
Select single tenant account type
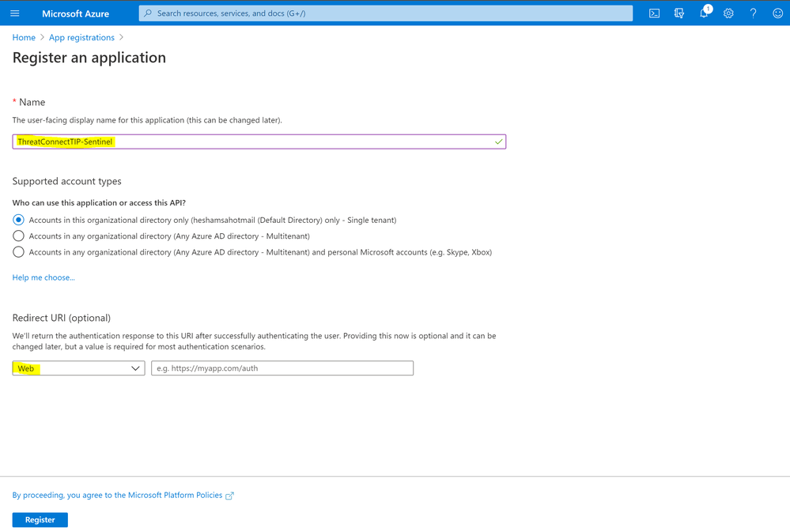point(19,220)
